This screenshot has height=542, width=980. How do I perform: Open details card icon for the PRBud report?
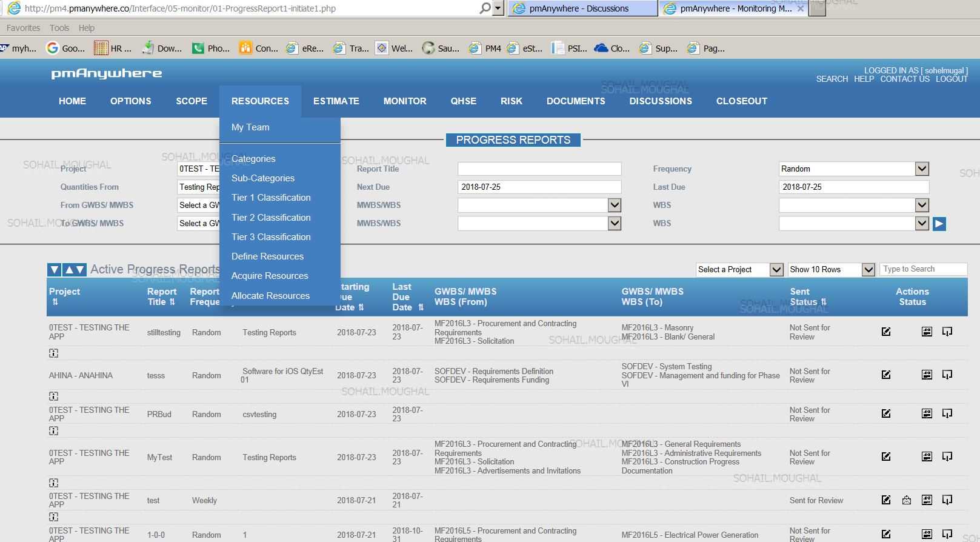click(927, 413)
